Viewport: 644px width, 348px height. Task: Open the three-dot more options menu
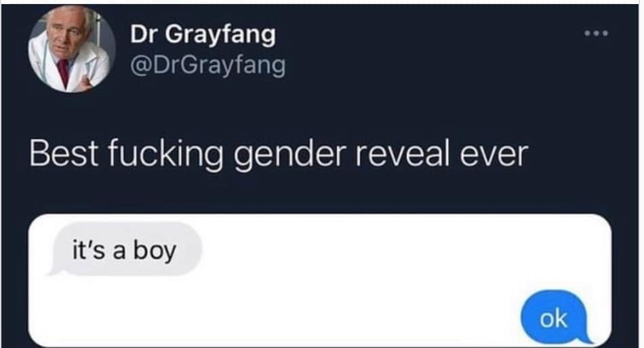tap(597, 33)
